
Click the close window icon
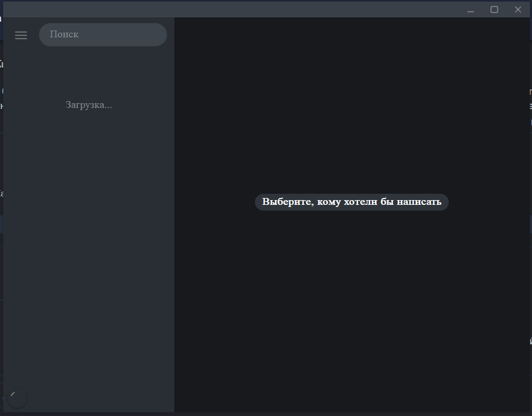point(518,9)
